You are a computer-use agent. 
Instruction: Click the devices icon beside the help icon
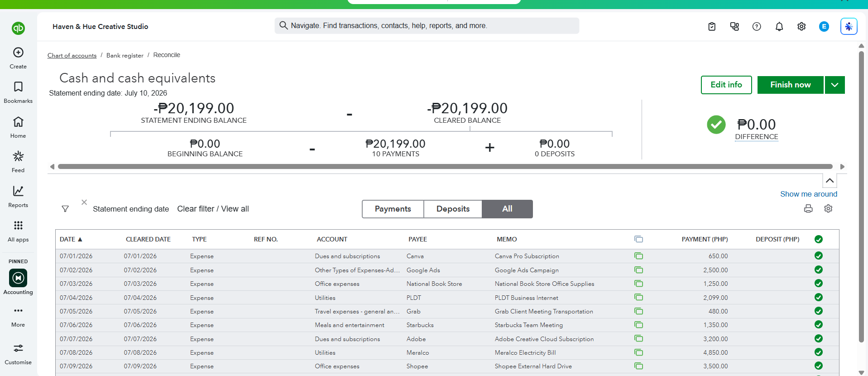tap(734, 27)
